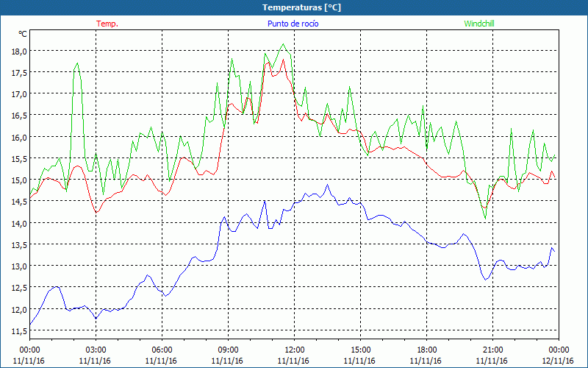Click the '15,0' y-axis value

coord(19,180)
